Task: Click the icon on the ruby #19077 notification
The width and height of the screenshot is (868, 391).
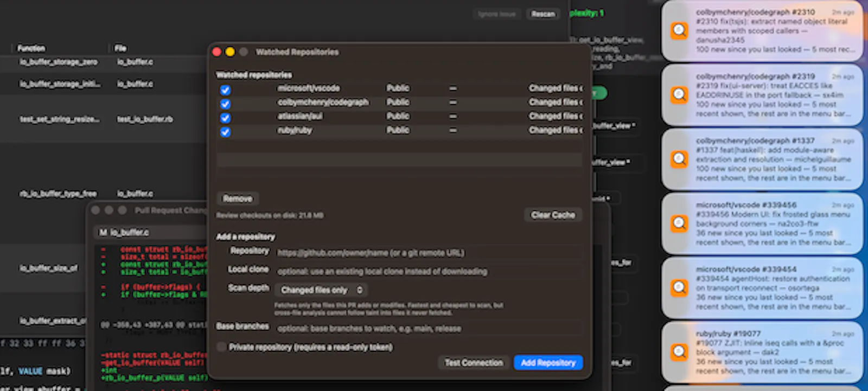Action: pyautogui.click(x=679, y=351)
